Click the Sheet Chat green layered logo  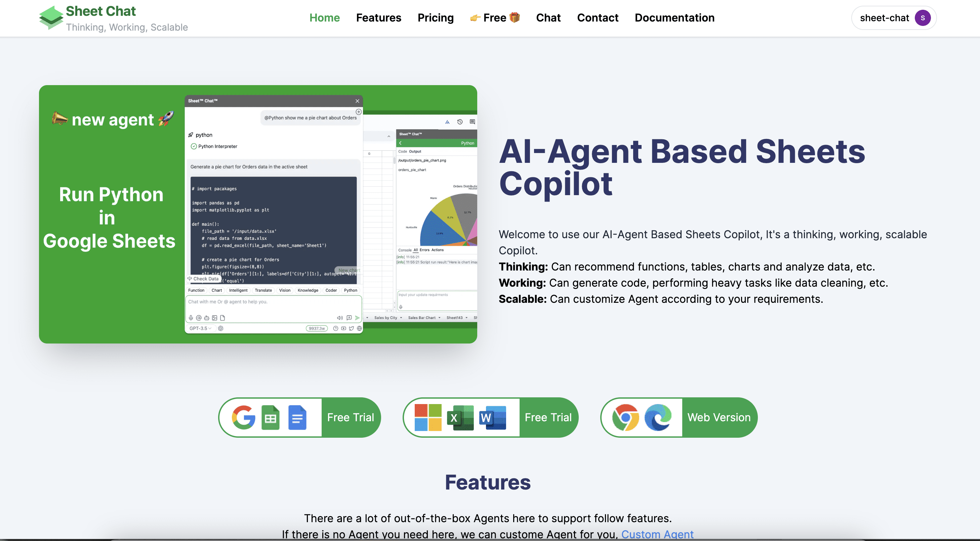pos(51,17)
